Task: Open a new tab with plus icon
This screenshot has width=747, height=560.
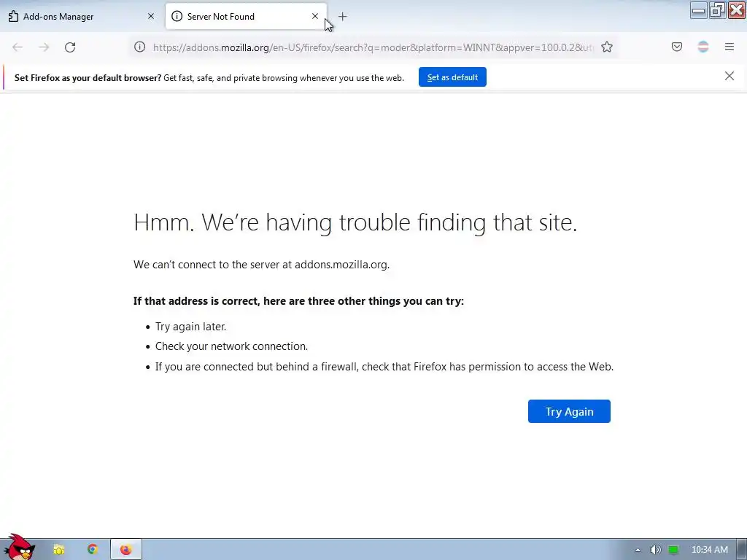Action: (343, 17)
